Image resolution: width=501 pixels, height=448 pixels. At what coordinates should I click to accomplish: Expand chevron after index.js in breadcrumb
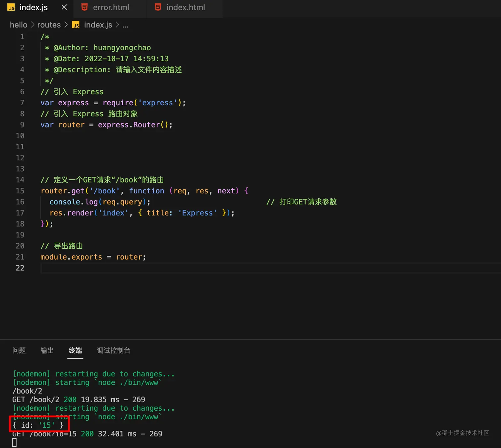tap(117, 25)
